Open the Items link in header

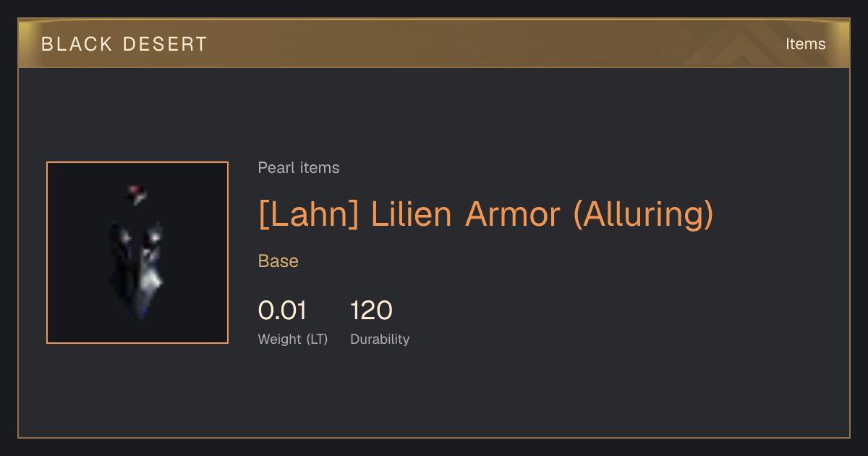pos(805,44)
